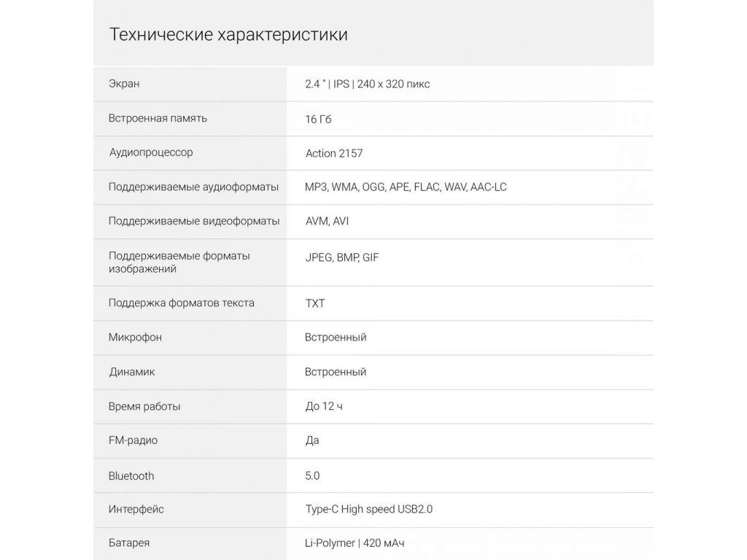Select the "Type-C High speed USB2.0" value
Viewport: 747px width, 560px height.
(x=368, y=509)
